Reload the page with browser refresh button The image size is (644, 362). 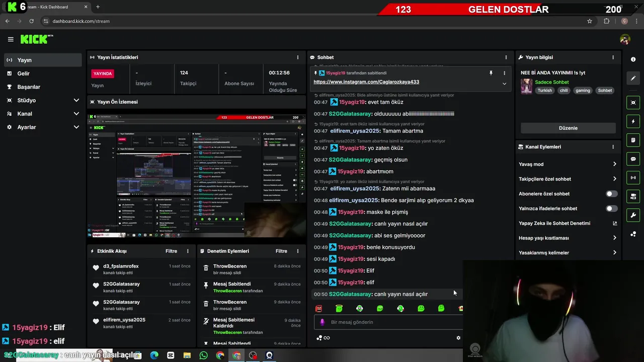[31, 21]
